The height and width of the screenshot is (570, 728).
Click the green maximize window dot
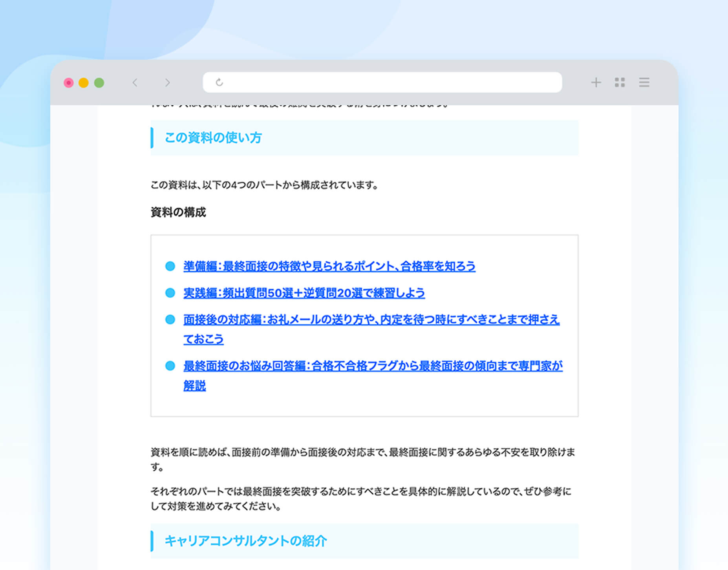[x=99, y=83]
